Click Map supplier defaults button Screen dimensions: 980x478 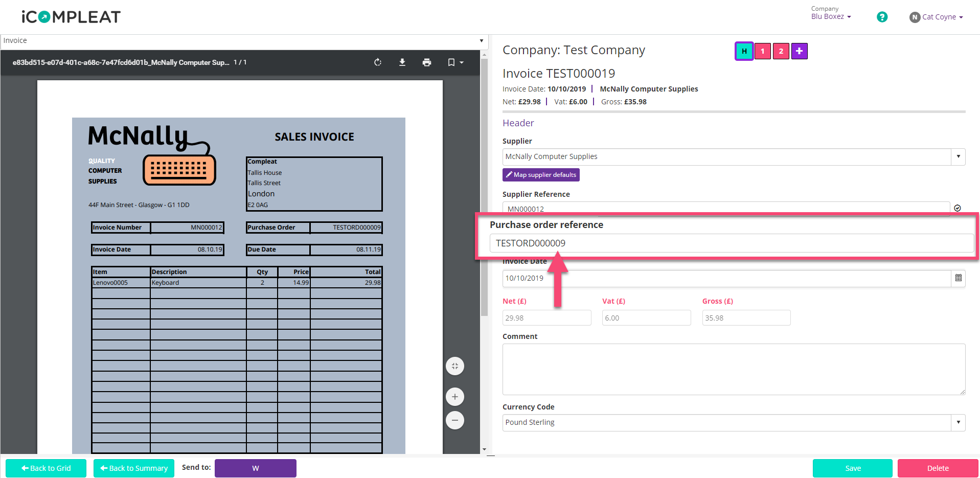click(541, 175)
